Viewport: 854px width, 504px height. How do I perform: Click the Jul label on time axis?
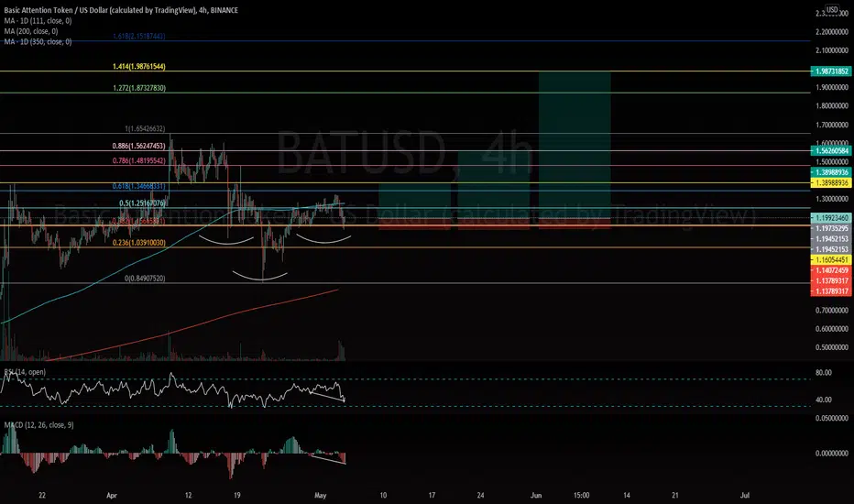click(x=745, y=495)
